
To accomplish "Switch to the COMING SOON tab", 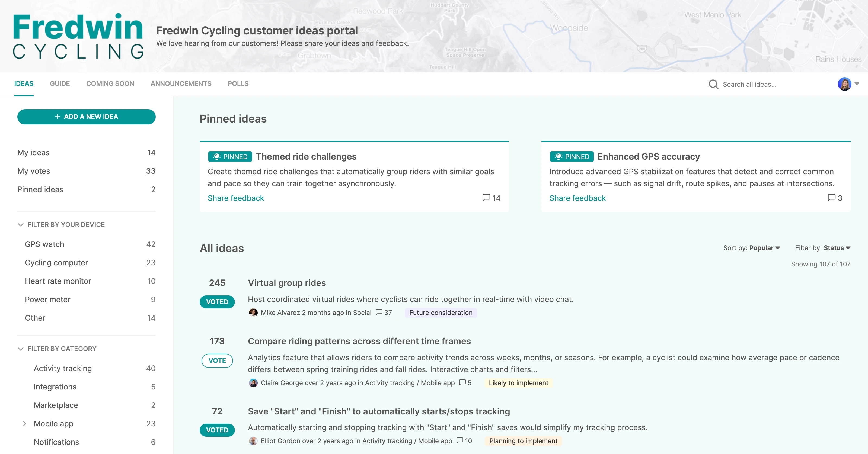I will pos(110,83).
